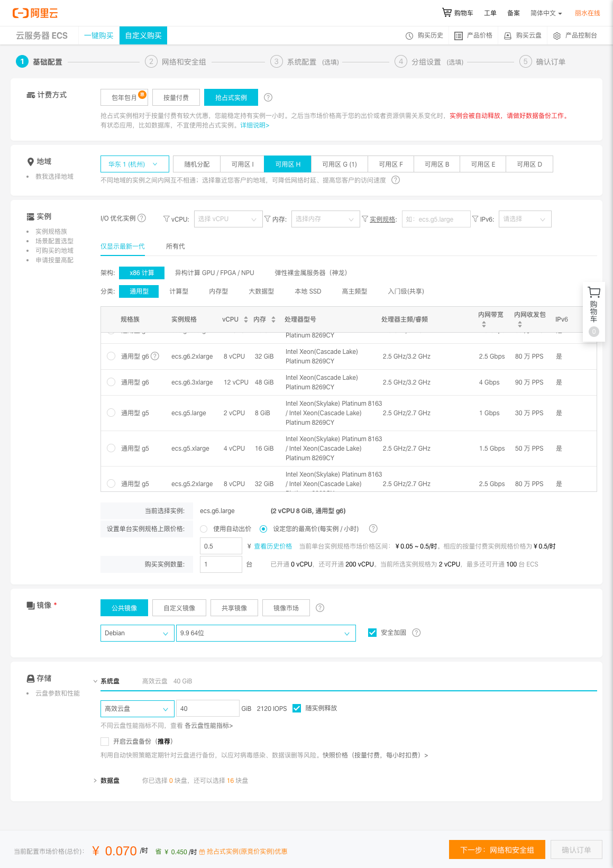
Task: Open floating 购物车 side panel
Action: [594, 312]
